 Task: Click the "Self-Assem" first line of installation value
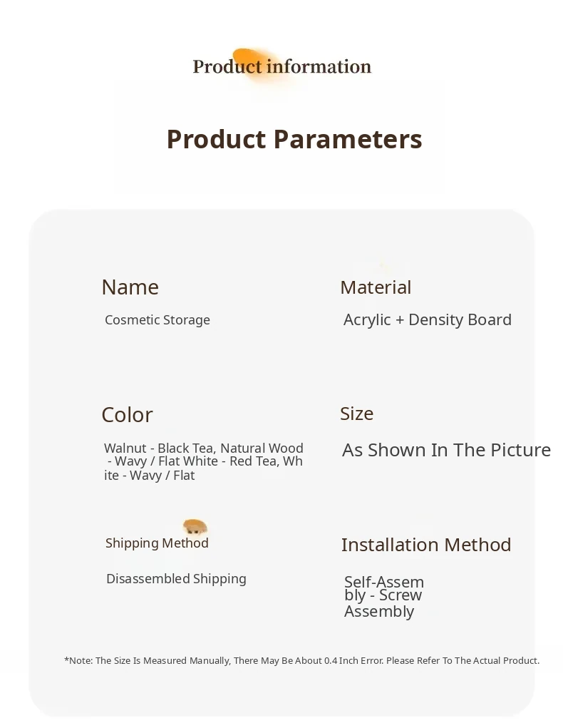(384, 582)
